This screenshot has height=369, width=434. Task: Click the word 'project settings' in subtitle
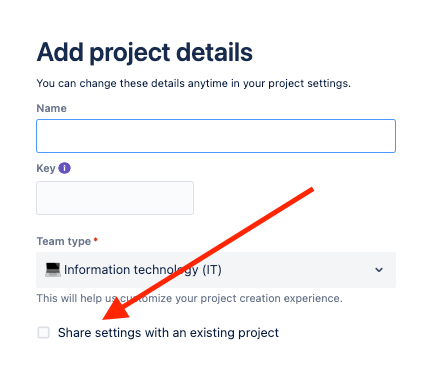[309, 83]
